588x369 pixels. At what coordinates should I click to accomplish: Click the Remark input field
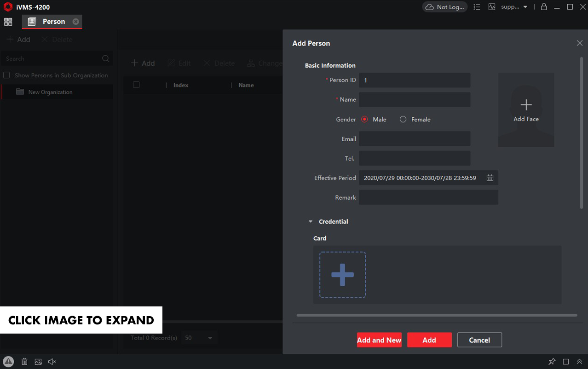(x=428, y=197)
